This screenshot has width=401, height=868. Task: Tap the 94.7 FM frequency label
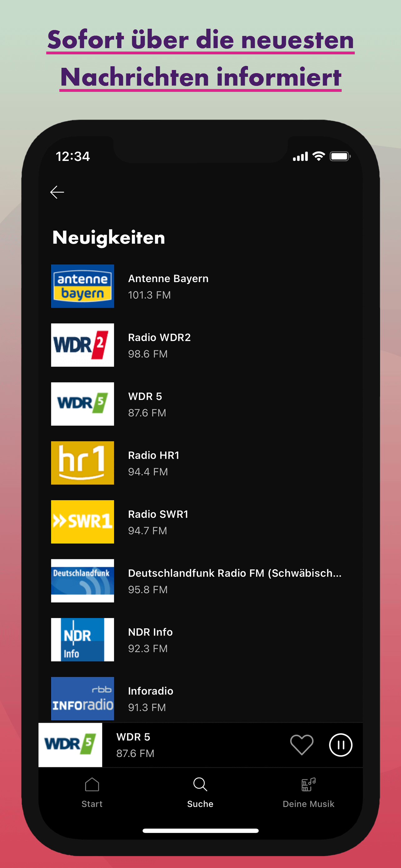[x=147, y=531]
